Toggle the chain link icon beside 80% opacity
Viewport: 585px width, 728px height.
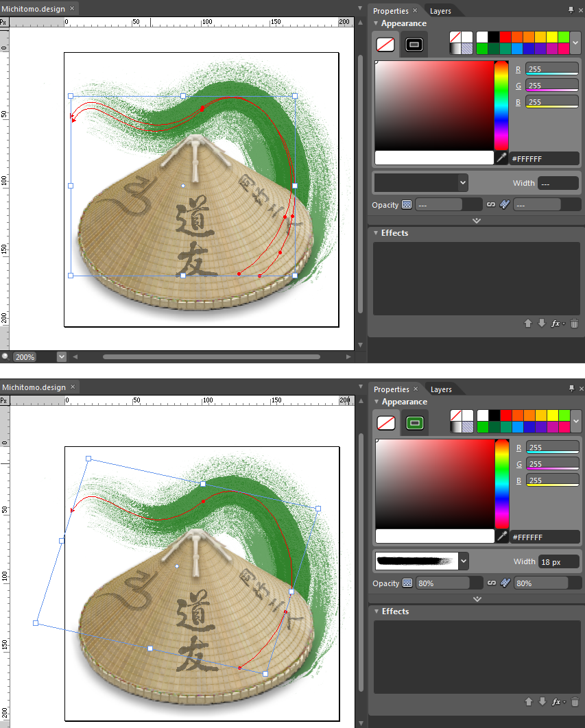[x=492, y=583]
